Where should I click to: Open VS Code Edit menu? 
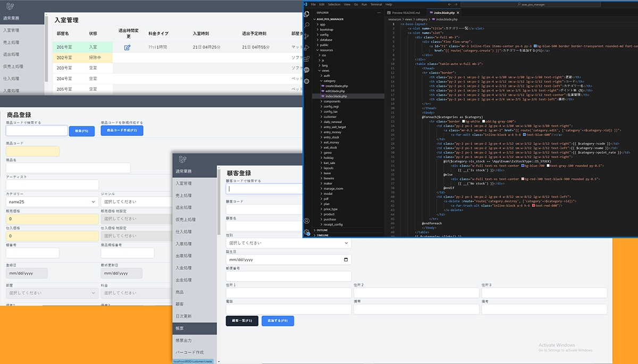tap(322, 4)
